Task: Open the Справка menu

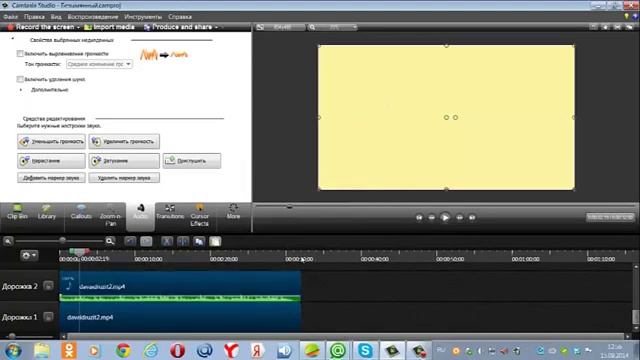Action: coord(180,17)
